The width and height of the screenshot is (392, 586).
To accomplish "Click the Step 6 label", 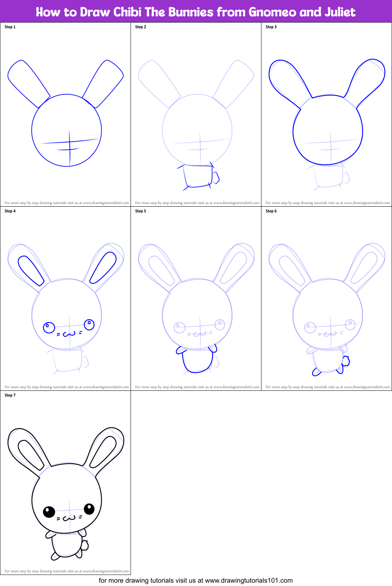I will point(271,211).
